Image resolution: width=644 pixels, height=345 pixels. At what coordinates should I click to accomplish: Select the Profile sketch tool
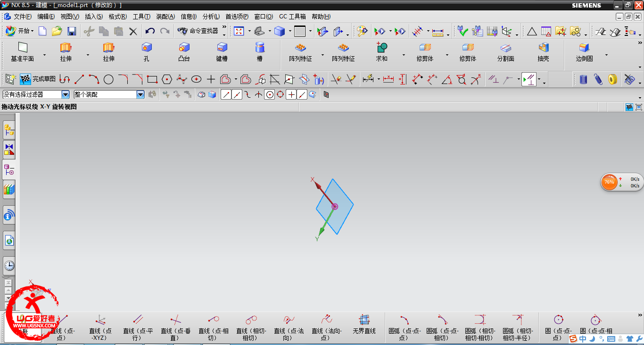pos(65,79)
